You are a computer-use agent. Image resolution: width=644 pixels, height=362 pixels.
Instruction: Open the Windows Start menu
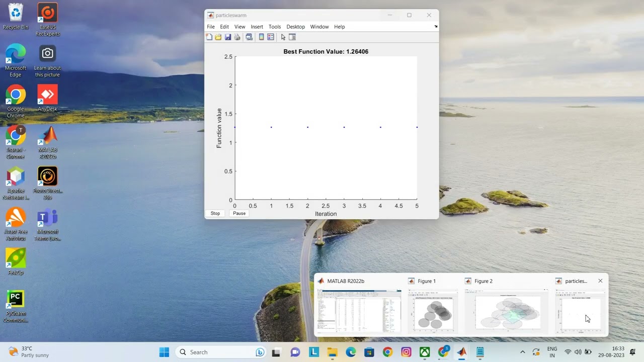(x=164, y=352)
